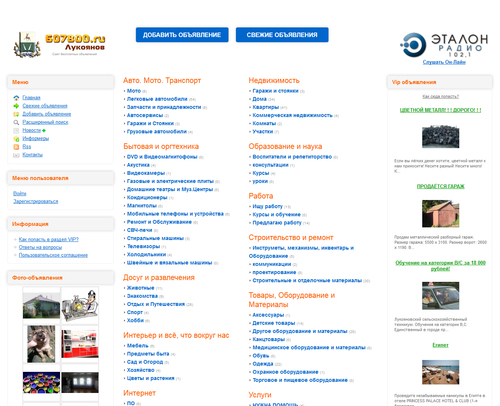The width and height of the screenshot is (500, 406).
Task: Open the Пользовательское соглашение link
Action: [53, 256]
